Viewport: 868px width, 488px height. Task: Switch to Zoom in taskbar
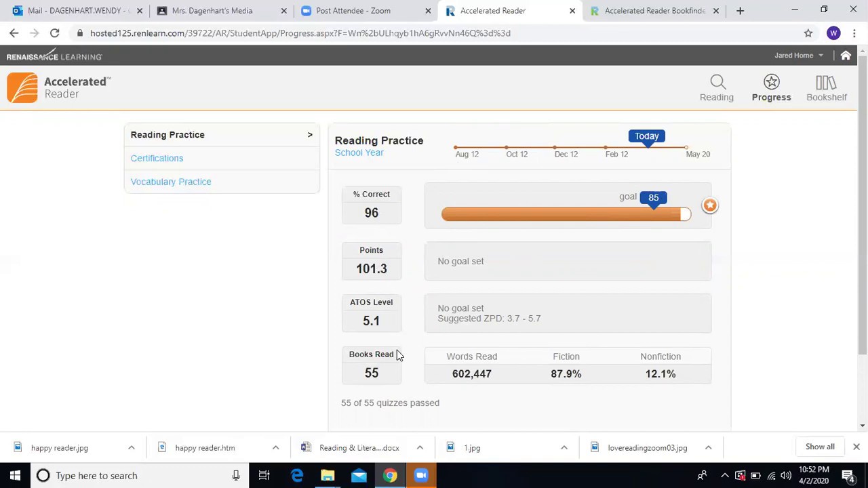click(x=421, y=476)
